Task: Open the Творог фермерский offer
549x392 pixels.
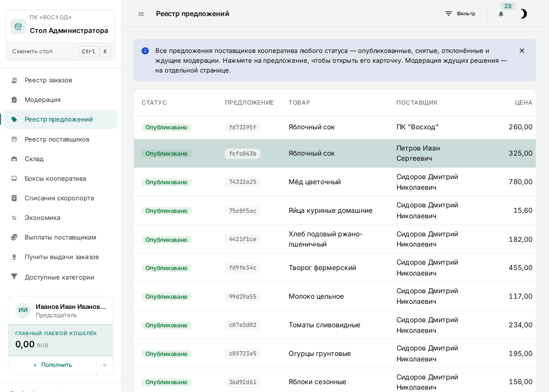Action: click(x=335, y=268)
